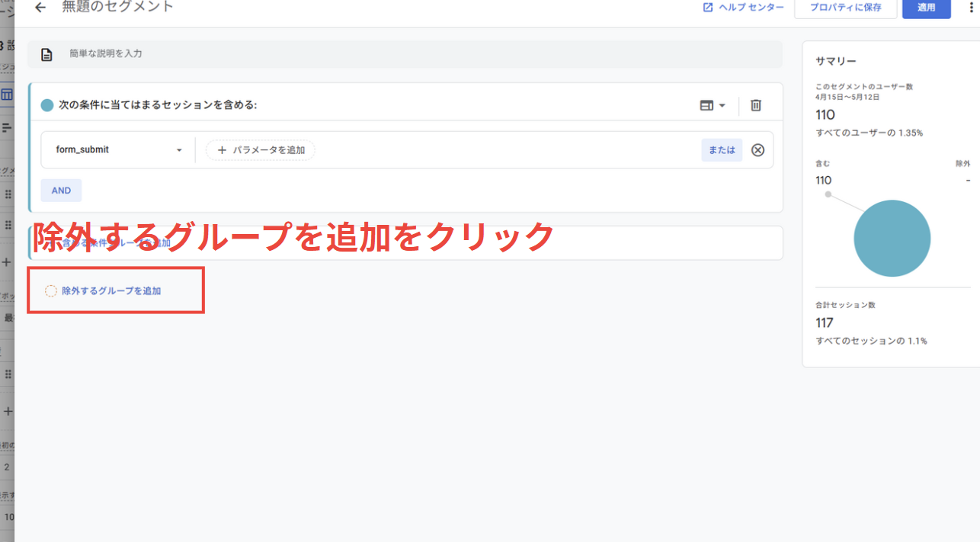Viewport: 980px width, 542px height.
Task: Click the 無題のセグメント segment title
Action: tap(117, 7)
